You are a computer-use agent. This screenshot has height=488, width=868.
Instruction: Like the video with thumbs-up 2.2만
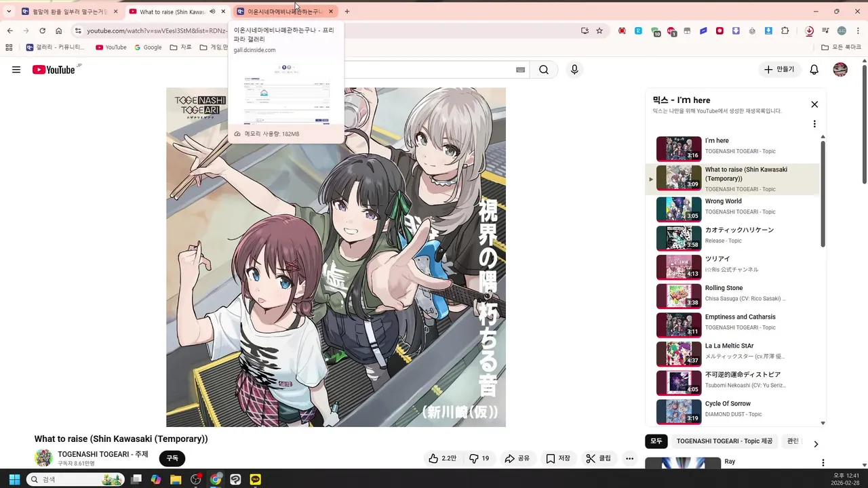tap(442, 459)
